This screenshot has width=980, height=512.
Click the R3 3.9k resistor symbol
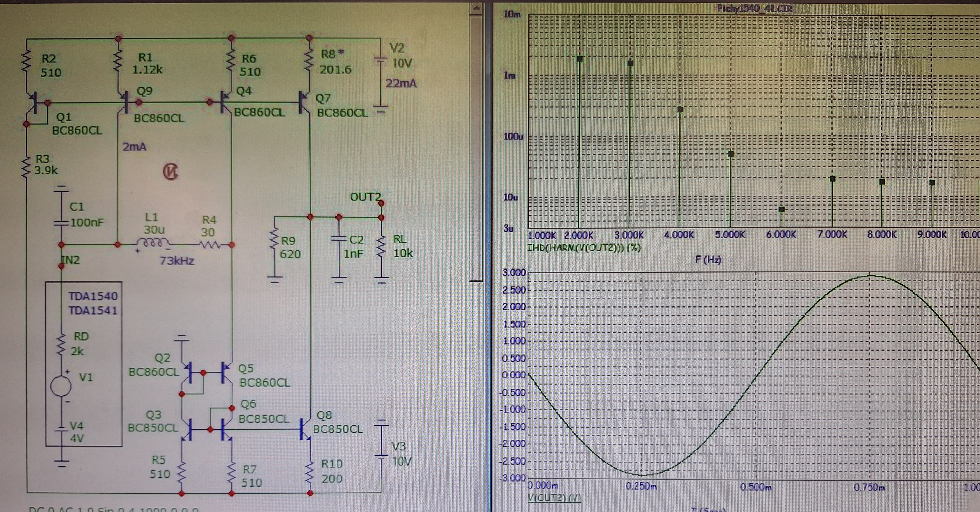26,167
